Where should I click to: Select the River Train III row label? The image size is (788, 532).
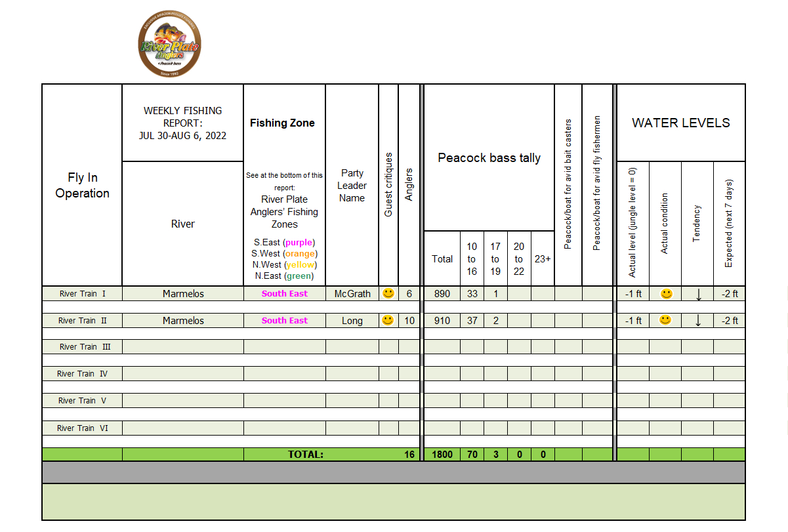(85, 347)
